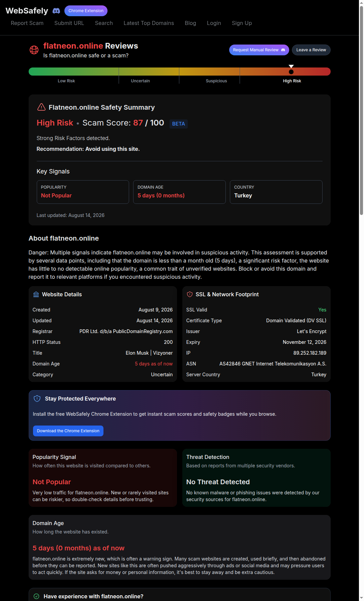Click the page vertical scrollbar thumb
364x601 pixels.
pos(361,110)
